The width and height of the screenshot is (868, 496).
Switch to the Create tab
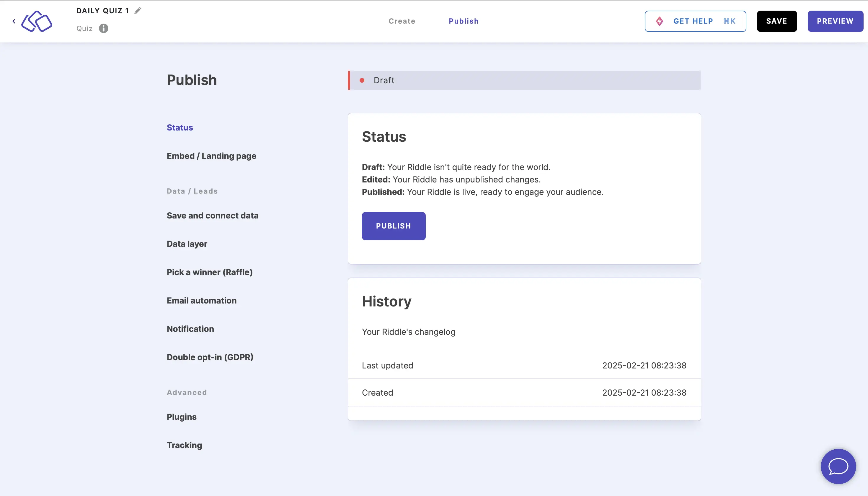coord(402,21)
